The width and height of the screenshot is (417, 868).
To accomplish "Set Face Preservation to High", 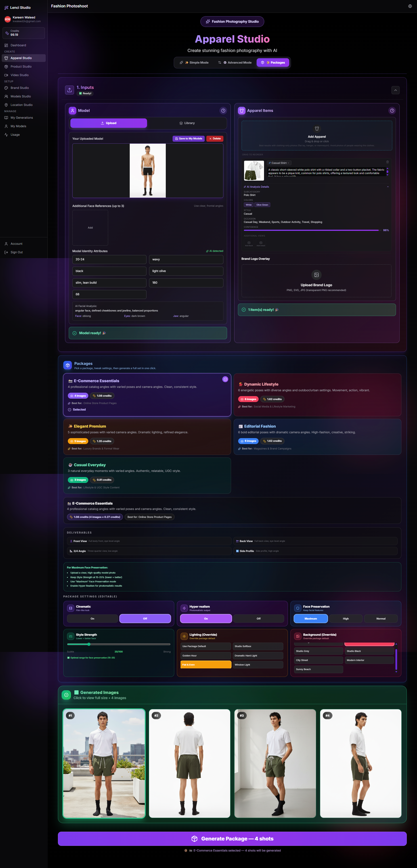I will pyautogui.click(x=345, y=619).
